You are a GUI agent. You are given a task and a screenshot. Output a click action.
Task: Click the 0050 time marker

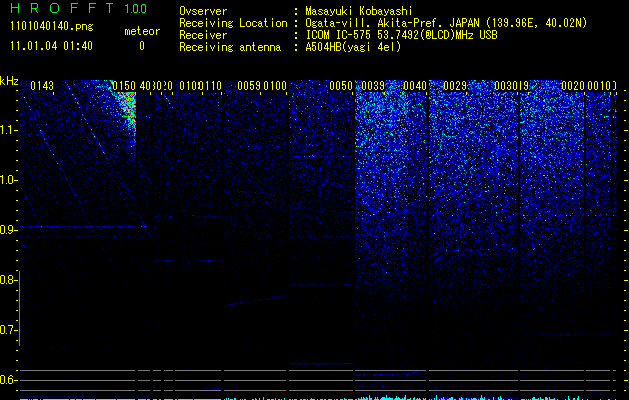click(341, 86)
